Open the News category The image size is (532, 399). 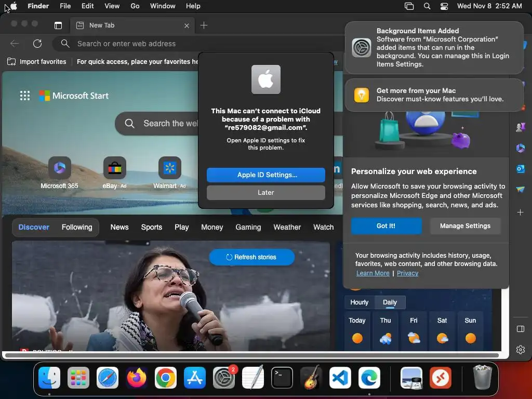119,228
